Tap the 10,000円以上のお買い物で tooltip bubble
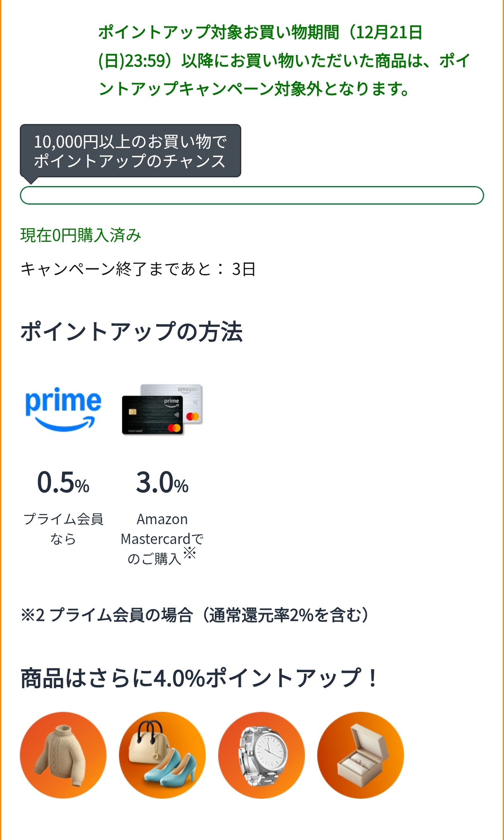This screenshot has height=840, width=504. click(x=130, y=151)
